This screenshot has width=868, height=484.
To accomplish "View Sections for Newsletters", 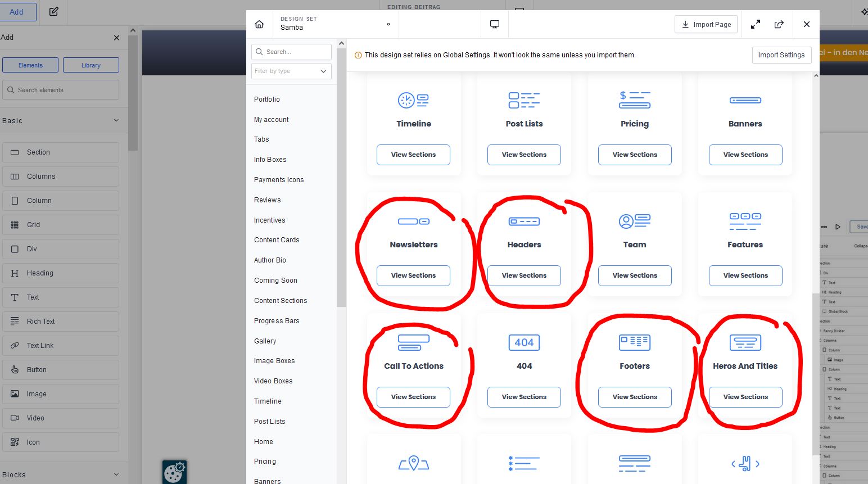I will (x=414, y=275).
